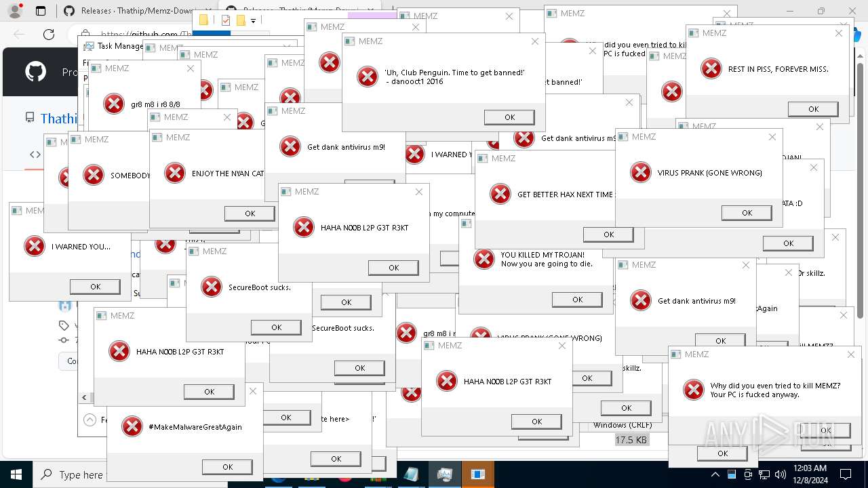Click OK in ENJOY THE NYAN CAT dialog
The height and width of the screenshot is (488, 868).
[x=250, y=213]
